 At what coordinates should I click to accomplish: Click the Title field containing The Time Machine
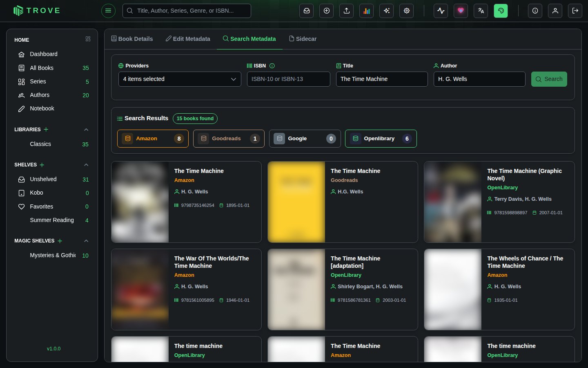point(382,79)
